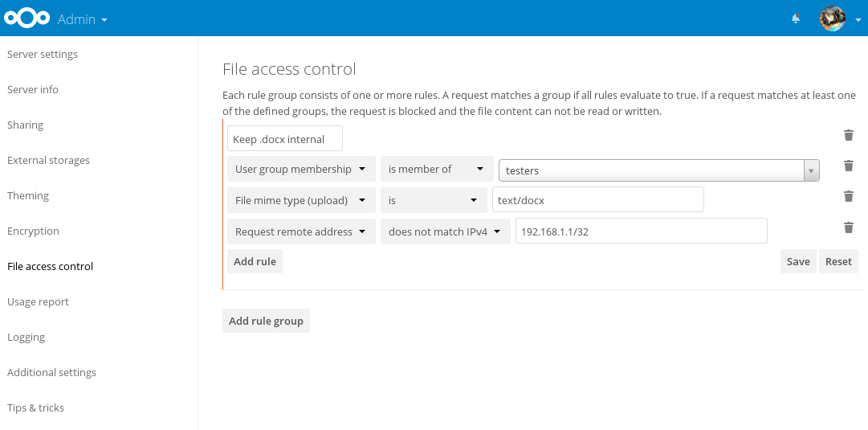Open the File mime type (upload) dropdown
This screenshot has width=868, height=430.
(301, 200)
